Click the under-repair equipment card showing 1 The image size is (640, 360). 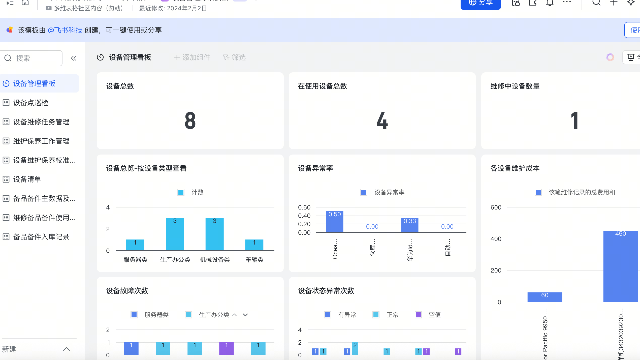click(x=560, y=111)
